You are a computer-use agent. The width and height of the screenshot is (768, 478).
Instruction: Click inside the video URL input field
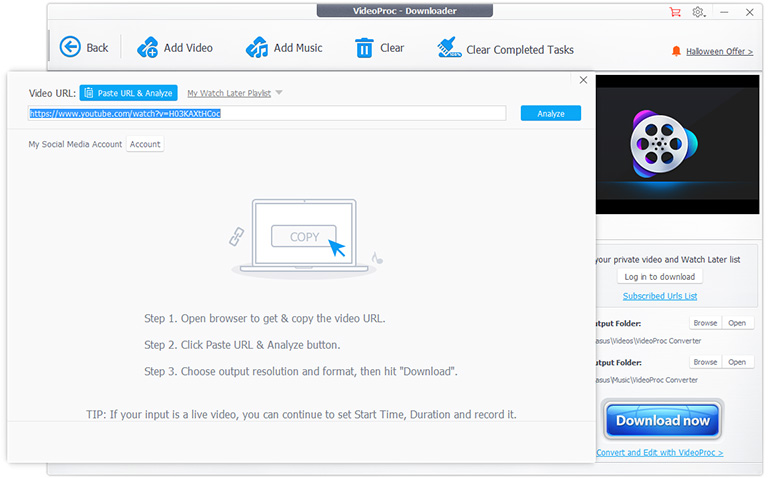[267, 113]
